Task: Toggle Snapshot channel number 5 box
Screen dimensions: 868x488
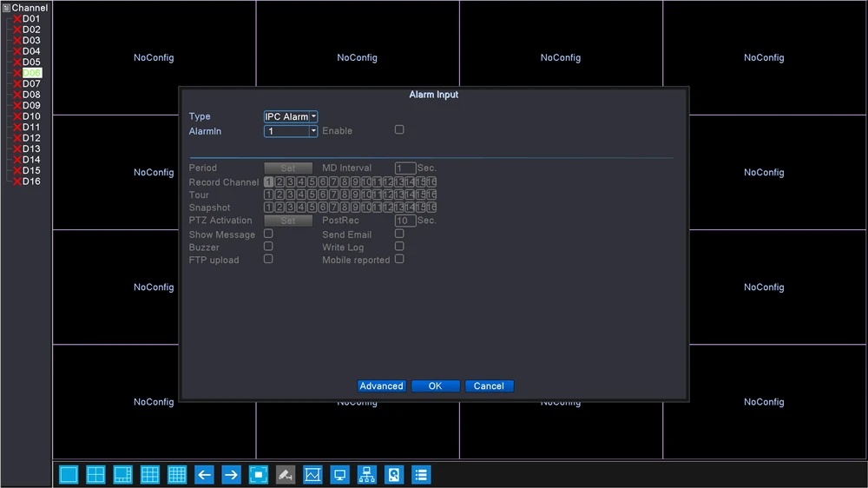Action: point(312,208)
